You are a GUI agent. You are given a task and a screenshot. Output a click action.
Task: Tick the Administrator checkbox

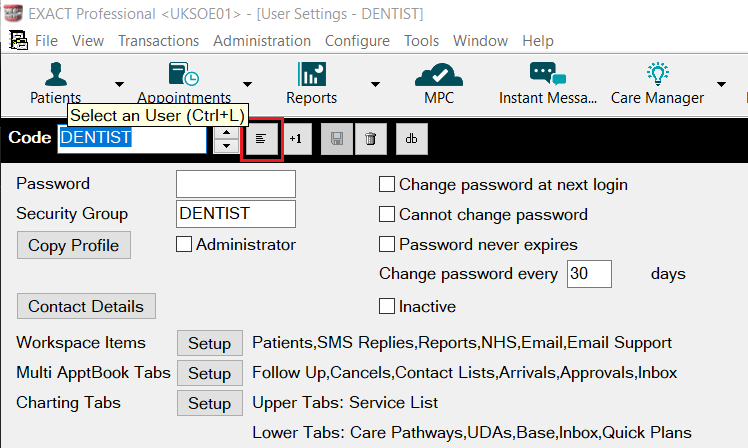click(x=184, y=244)
